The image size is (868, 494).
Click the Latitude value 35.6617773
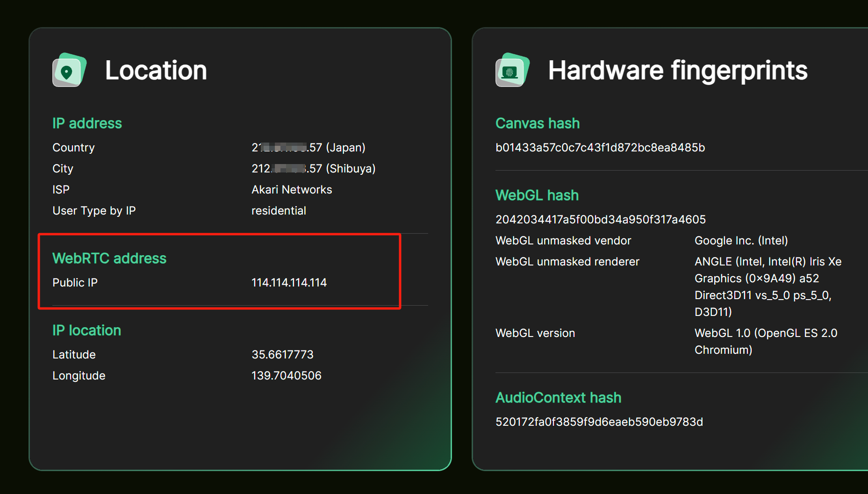coord(282,355)
